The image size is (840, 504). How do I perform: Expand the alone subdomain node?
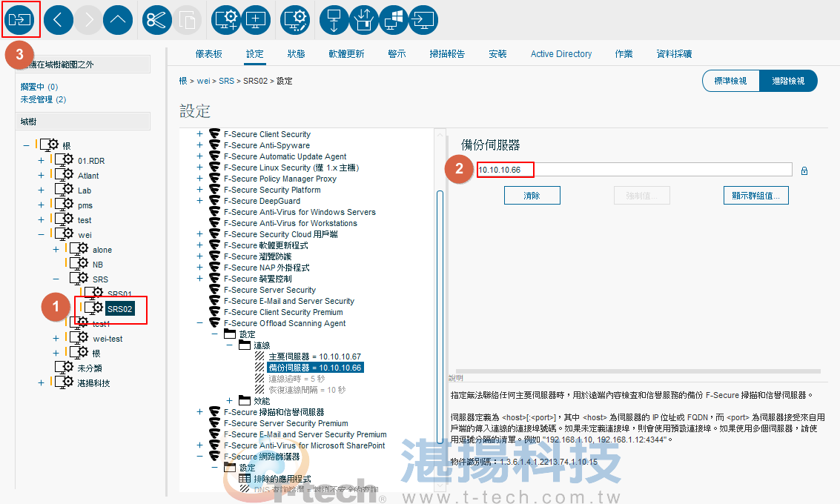(56, 250)
